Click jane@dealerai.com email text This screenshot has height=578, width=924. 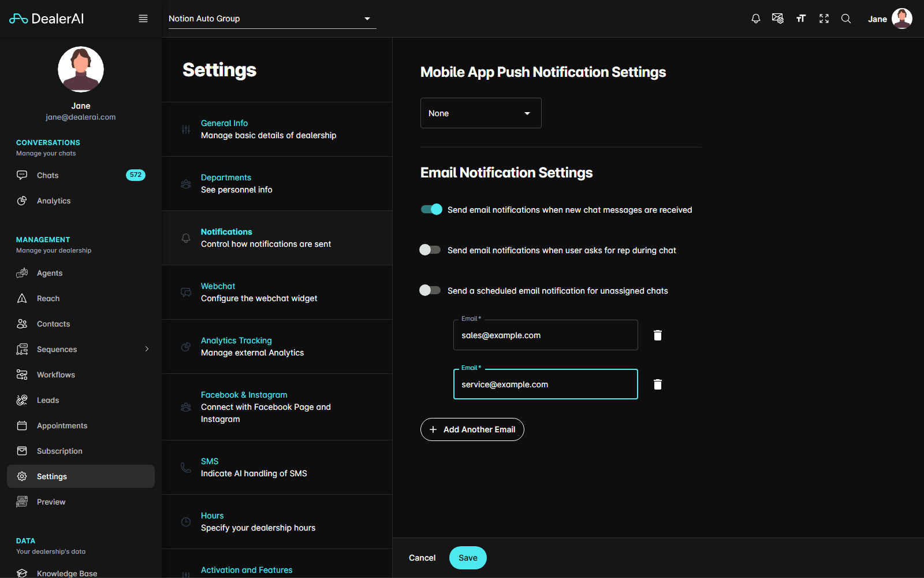pos(81,117)
